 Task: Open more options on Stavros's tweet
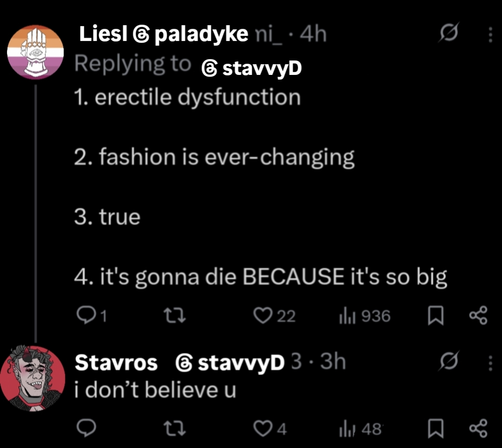point(489,362)
